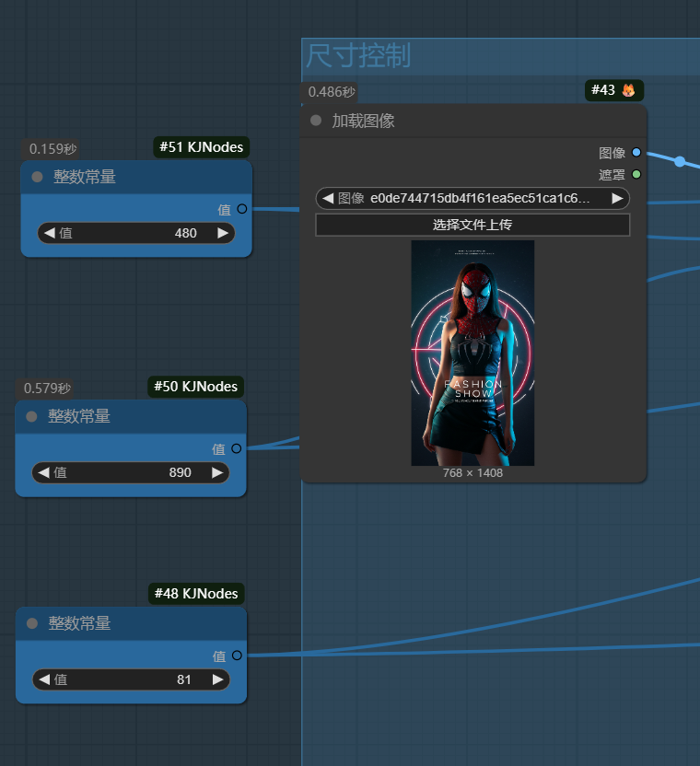Click the 890 value field of node #50

tap(131, 472)
